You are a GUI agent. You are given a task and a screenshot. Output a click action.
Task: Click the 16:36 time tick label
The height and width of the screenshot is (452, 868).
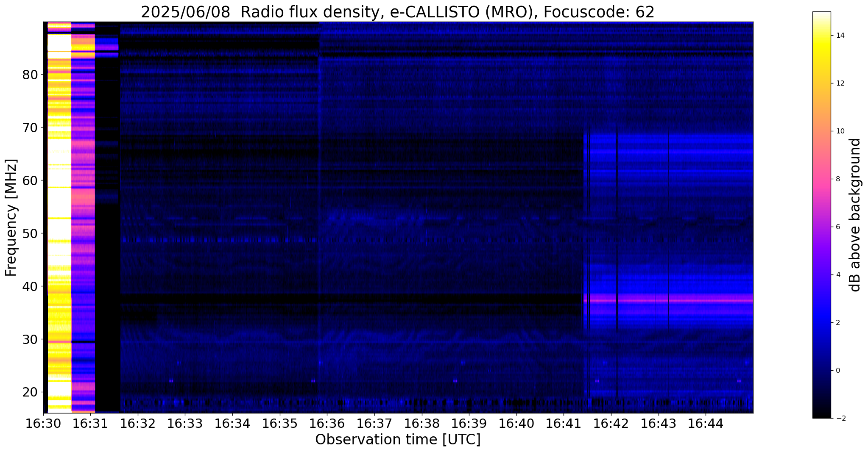327,423
